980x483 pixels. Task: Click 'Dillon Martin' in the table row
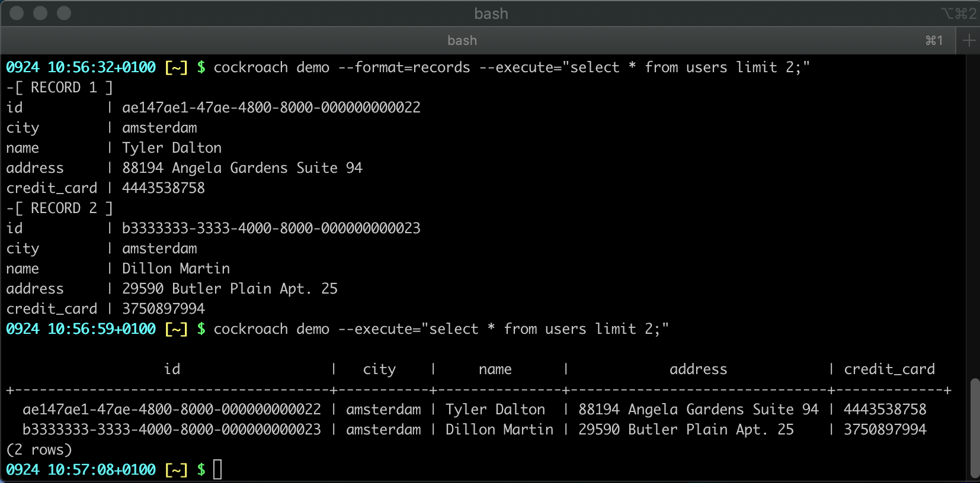[x=499, y=430]
